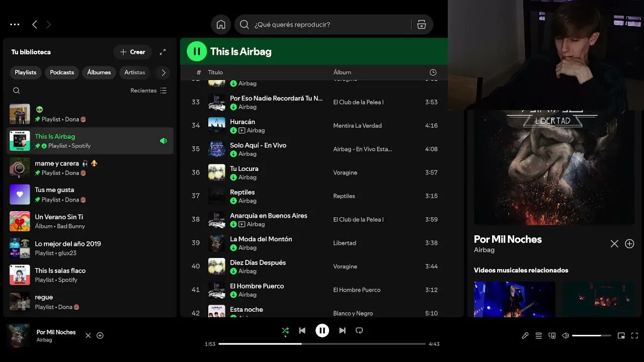Open the 'Blanco y Negro' album link
The image size is (644, 362).
(x=353, y=313)
